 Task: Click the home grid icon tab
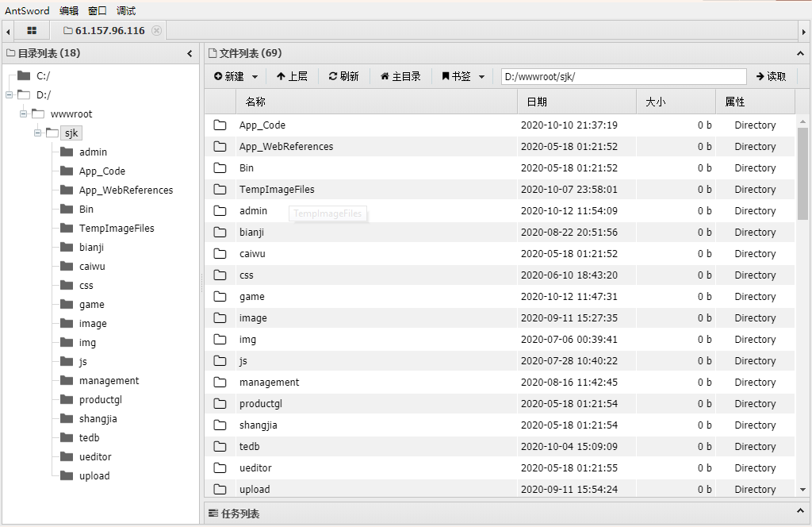click(x=32, y=31)
